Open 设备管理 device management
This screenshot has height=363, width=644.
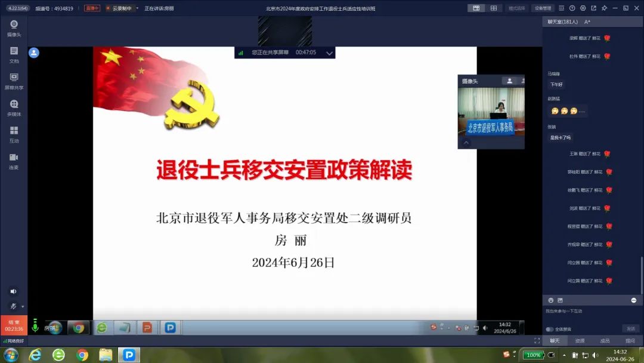[543, 8]
